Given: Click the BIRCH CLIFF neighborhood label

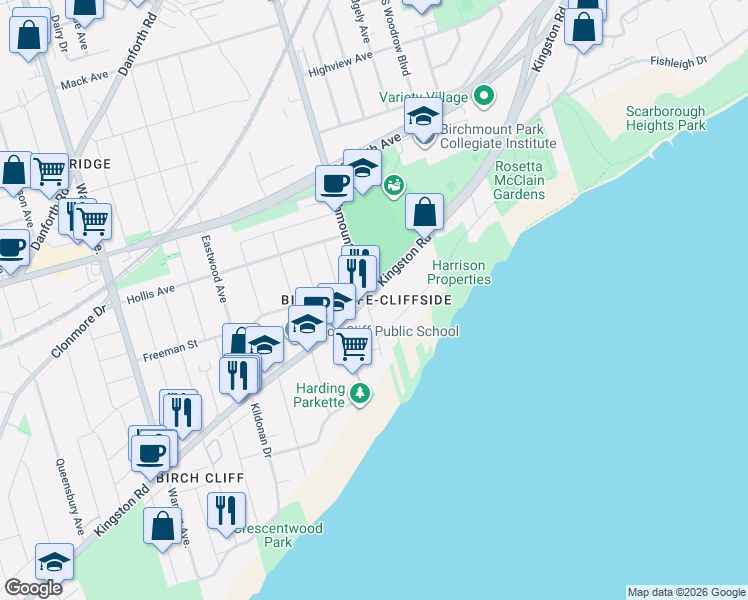Looking at the screenshot, I should (x=200, y=478).
